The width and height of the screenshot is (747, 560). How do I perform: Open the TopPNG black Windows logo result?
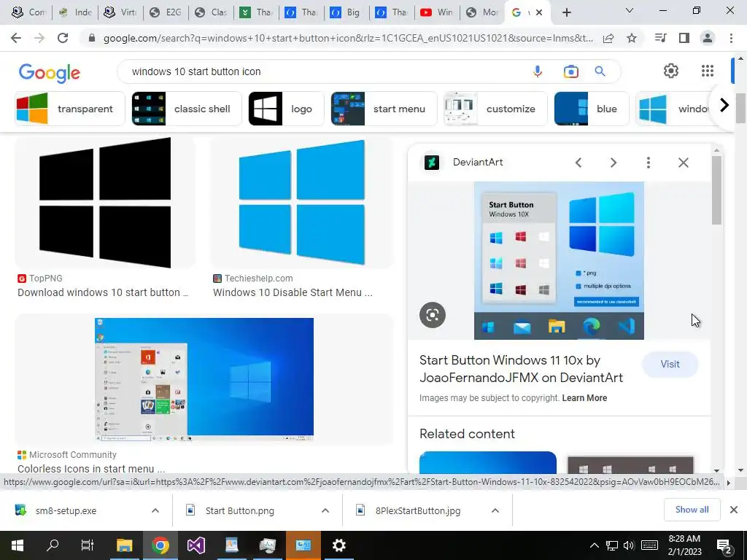click(x=105, y=203)
